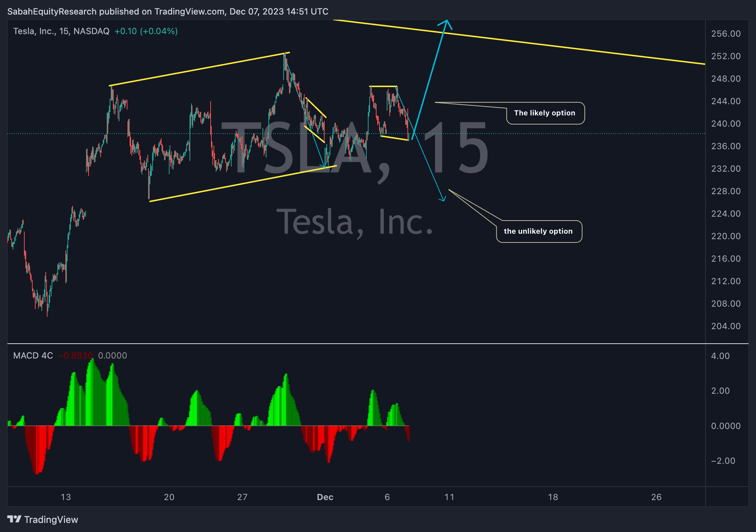The height and width of the screenshot is (532, 756).
Task: Click the 2.00 MACD scale label
Action: pos(720,391)
